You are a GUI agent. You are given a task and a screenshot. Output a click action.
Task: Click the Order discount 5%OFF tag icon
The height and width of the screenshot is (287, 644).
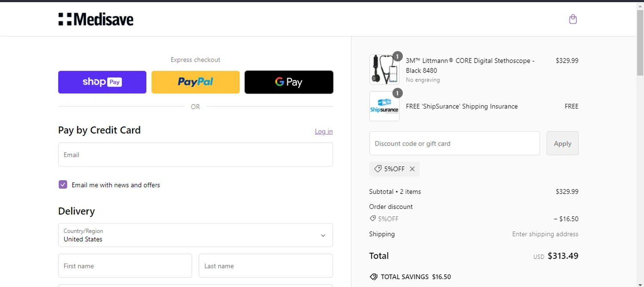[373, 219]
